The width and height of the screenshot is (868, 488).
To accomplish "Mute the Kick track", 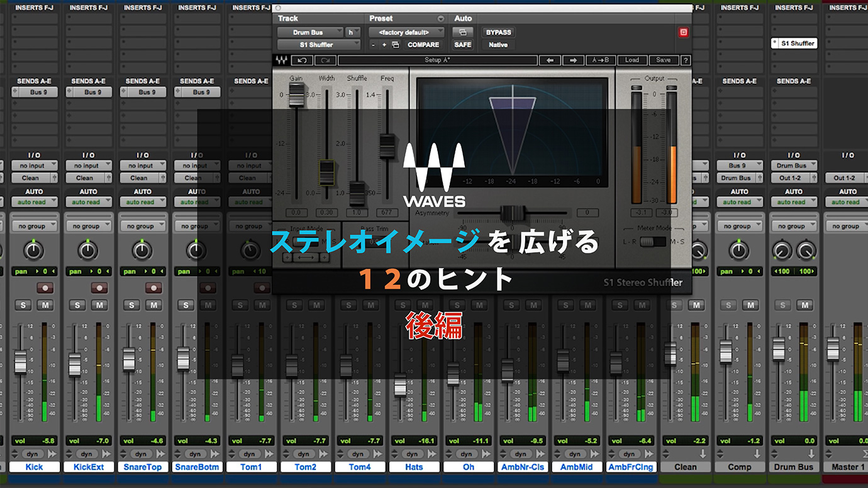I will point(45,305).
